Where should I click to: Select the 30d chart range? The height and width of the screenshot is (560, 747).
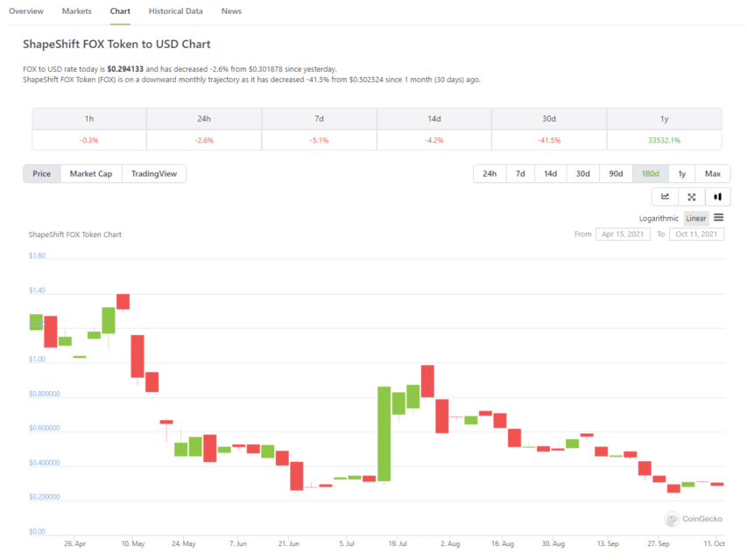tap(583, 174)
